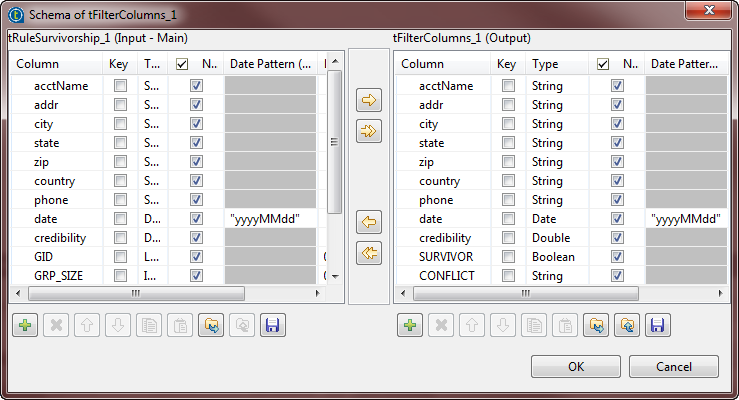Screen dimensions: 739x400
Task: Toggle Key checkbox for input GID row
Action: [x=120, y=257]
